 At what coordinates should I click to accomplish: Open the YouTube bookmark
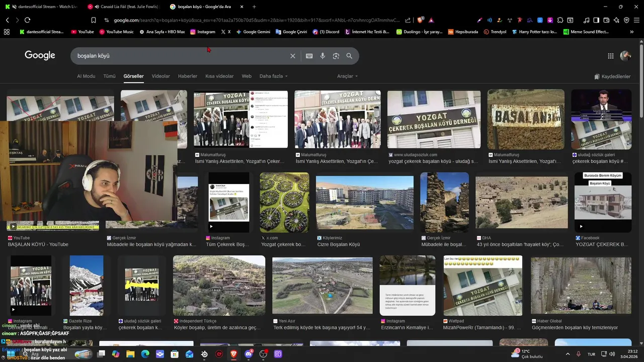click(x=82, y=32)
